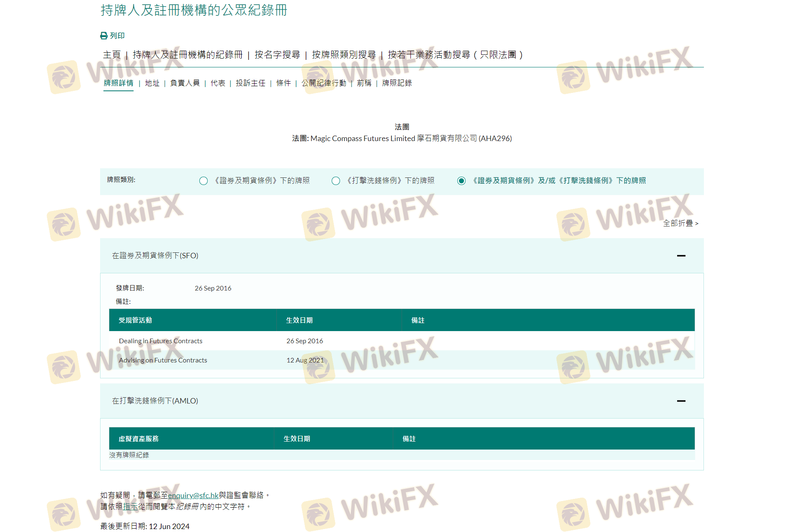Select 《證券及期貨條例》下的牌照 radio button
This screenshot has width=804, height=532.
point(204,181)
